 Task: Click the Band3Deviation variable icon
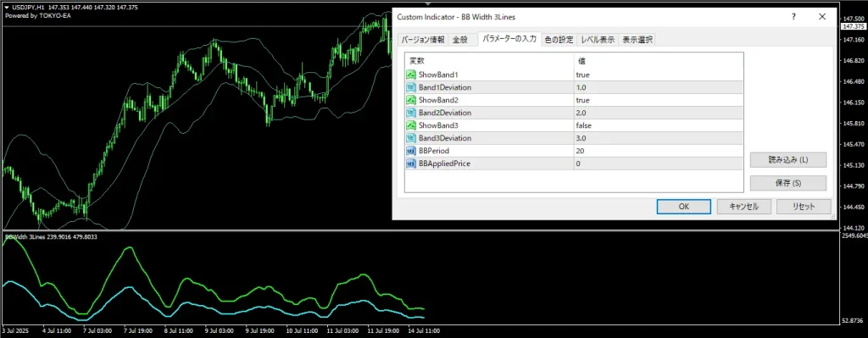411,138
